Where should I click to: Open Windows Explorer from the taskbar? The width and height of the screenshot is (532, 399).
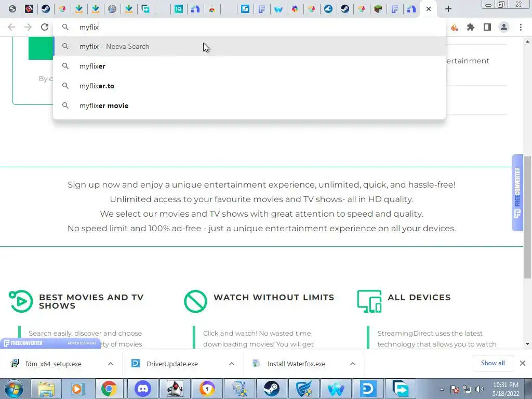(46, 389)
